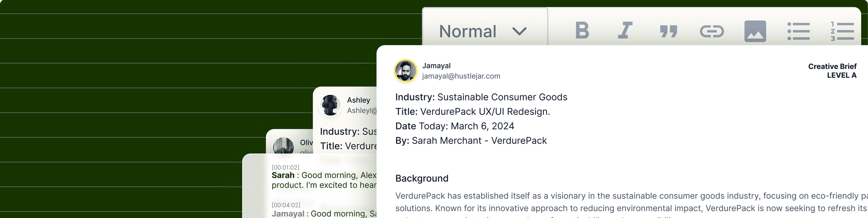Insert an image with the picture icon

pyautogui.click(x=755, y=31)
